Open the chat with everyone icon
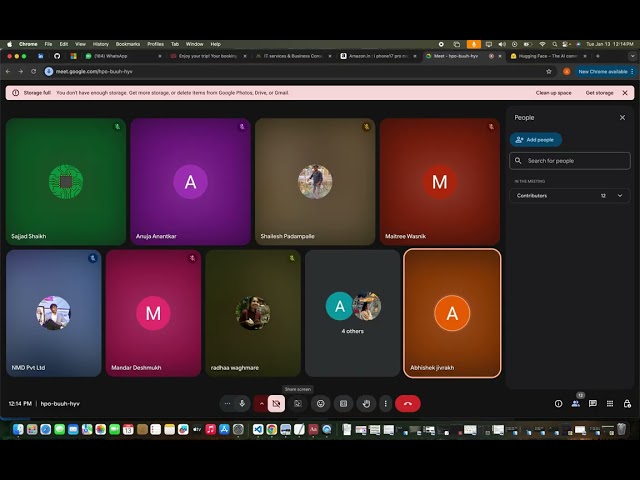This screenshot has width=640, height=480. pyautogui.click(x=593, y=403)
